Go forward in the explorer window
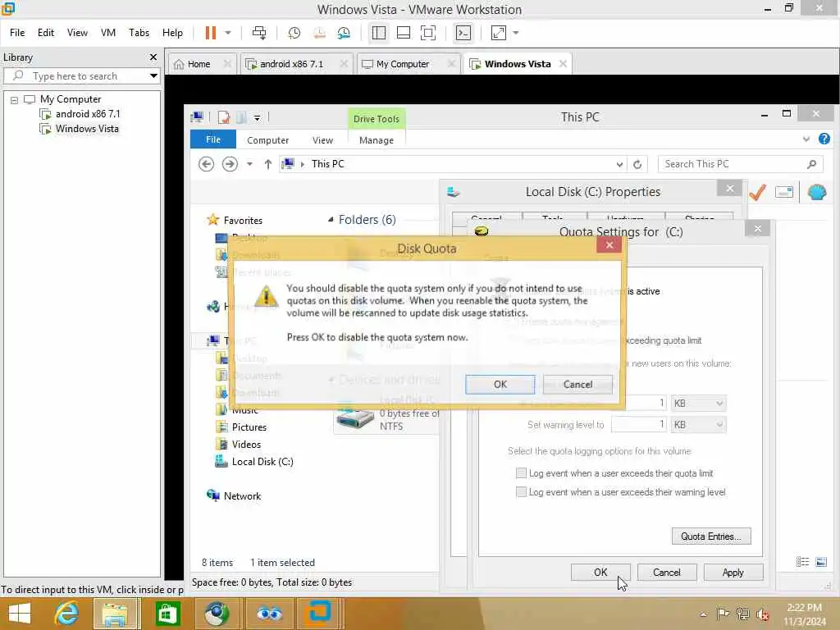 click(x=230, y=164)
